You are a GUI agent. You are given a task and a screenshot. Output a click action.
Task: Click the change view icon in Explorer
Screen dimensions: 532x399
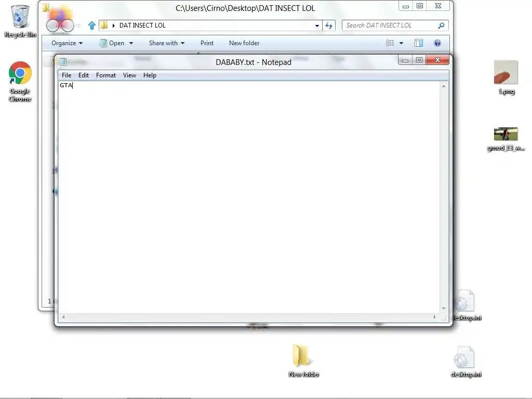point(390,43)
